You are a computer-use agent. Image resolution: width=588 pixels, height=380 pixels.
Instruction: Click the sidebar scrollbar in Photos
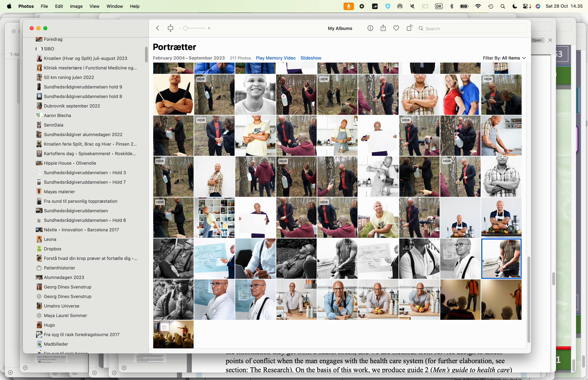pos(146,55)
